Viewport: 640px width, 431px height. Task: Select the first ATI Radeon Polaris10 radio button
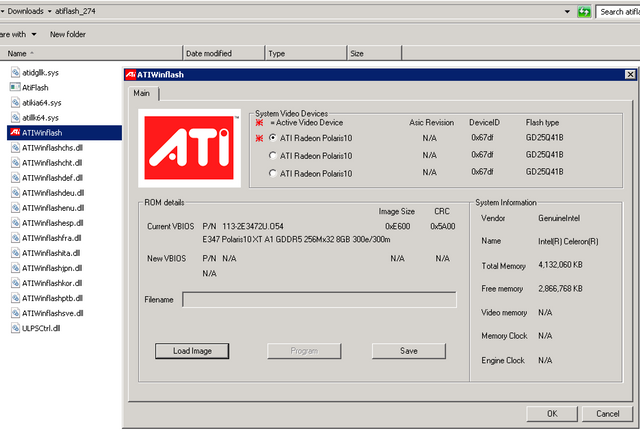click(273, 138)
